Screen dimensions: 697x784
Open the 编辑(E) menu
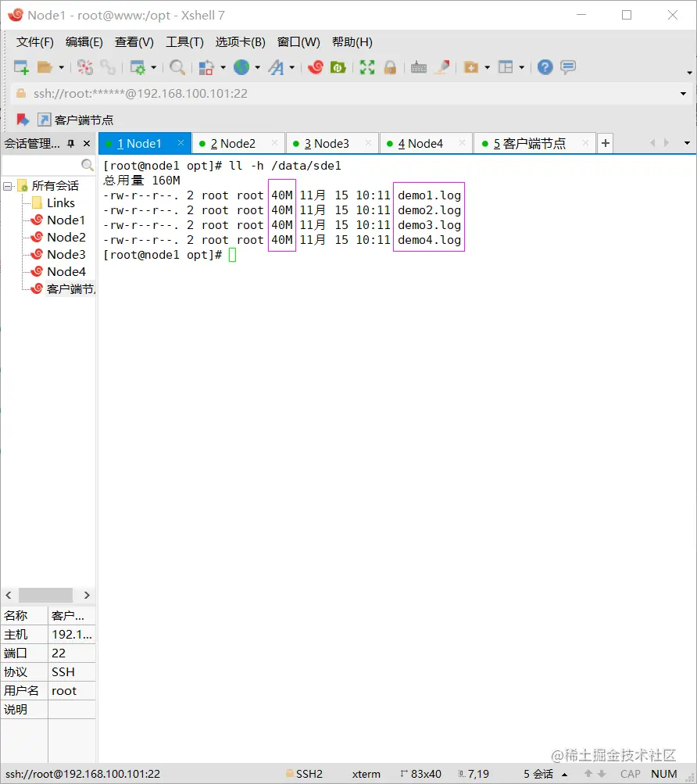click(84, 42)
